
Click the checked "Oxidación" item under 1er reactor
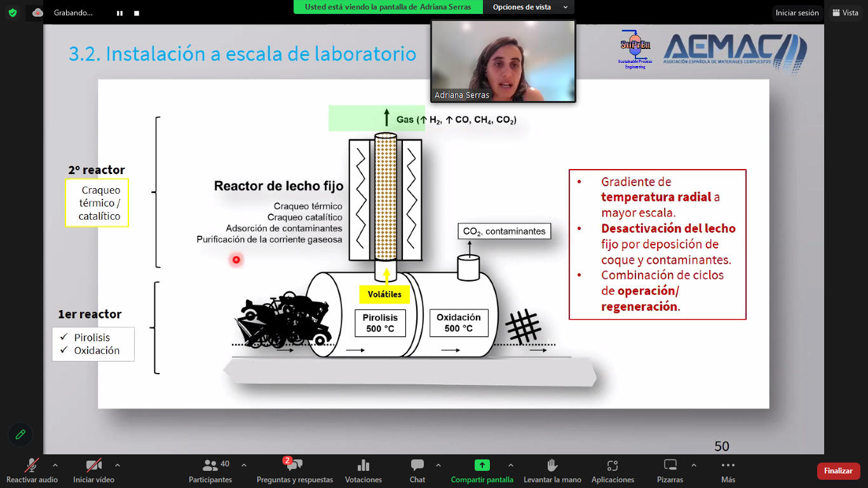pyautogui.click(x=97, y=351)
